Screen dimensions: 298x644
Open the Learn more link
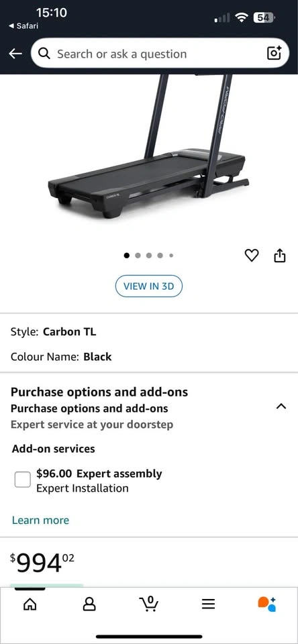point(40,521)
